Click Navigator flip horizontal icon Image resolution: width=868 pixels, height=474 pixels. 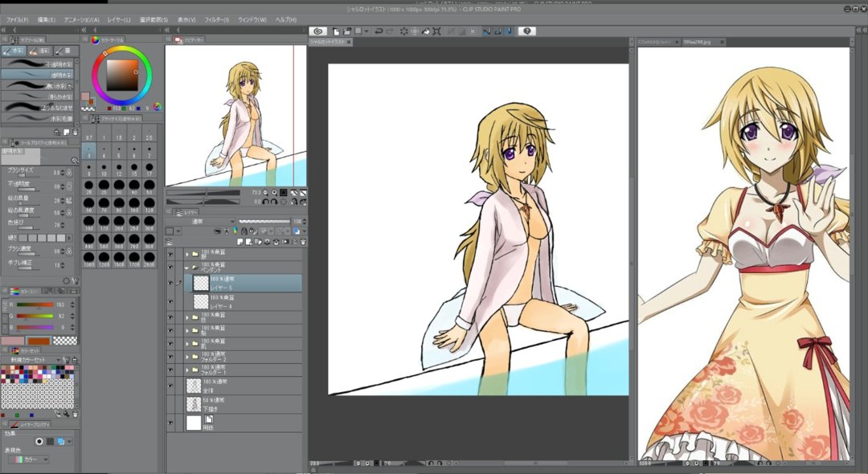coord(295,202)
